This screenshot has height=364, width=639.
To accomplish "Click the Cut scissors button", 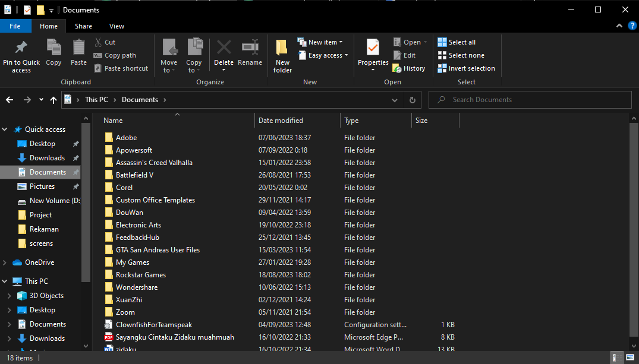I will click(x=105, y=42).
